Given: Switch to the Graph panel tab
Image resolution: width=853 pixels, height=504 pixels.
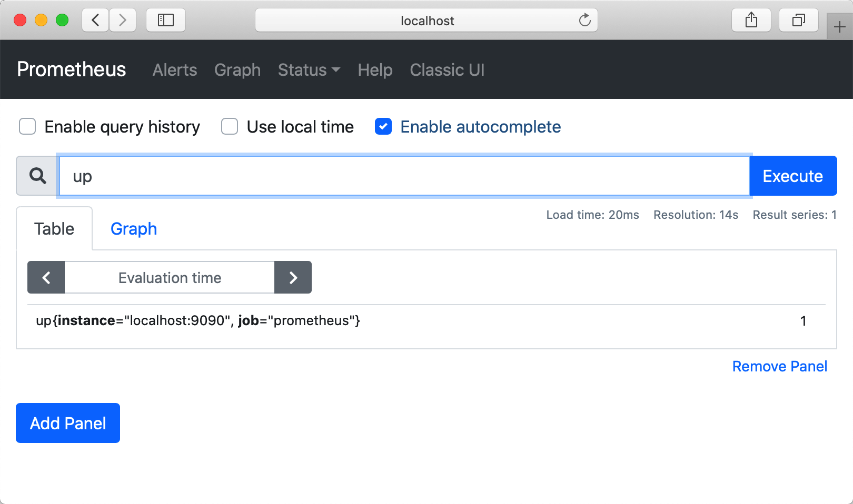Looking at the screenshot, I should (x=134, y=229).
